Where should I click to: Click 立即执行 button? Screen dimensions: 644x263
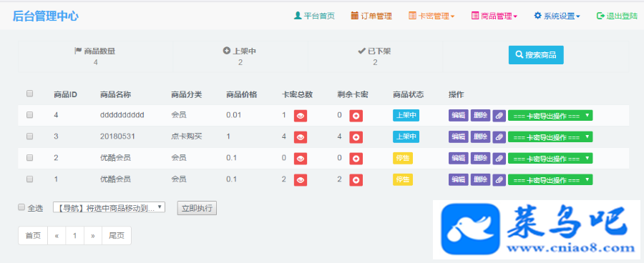pos(197,208)
